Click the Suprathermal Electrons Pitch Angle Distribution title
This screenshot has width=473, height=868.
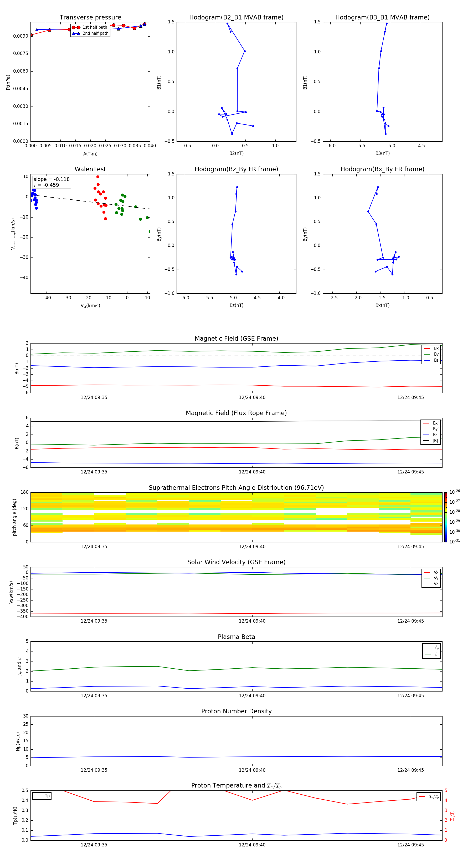[x=236, y=488]
